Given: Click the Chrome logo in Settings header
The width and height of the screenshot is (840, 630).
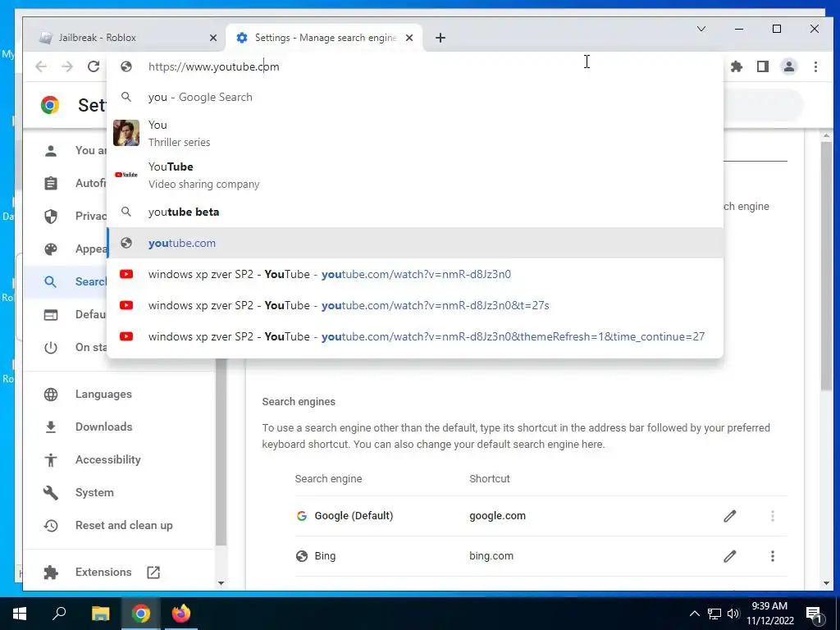Looking at the screenshot, I should click(x=50, y=105).
